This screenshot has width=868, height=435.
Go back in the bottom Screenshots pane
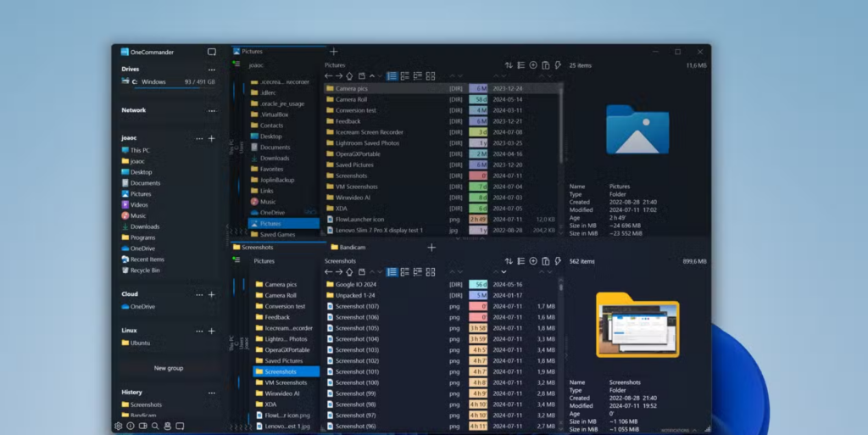coord(328,271)
